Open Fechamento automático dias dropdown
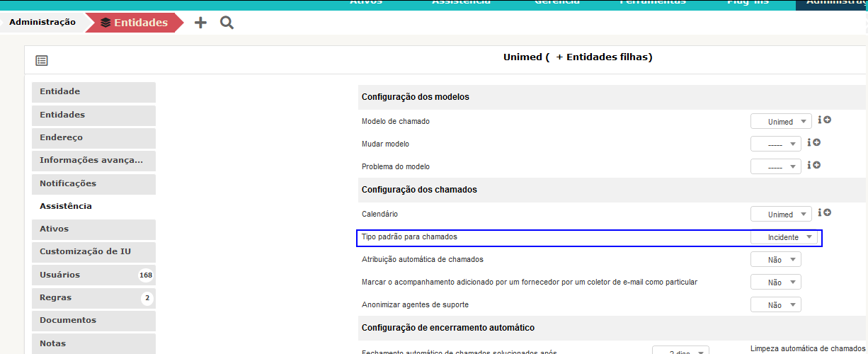 point(680,351)
